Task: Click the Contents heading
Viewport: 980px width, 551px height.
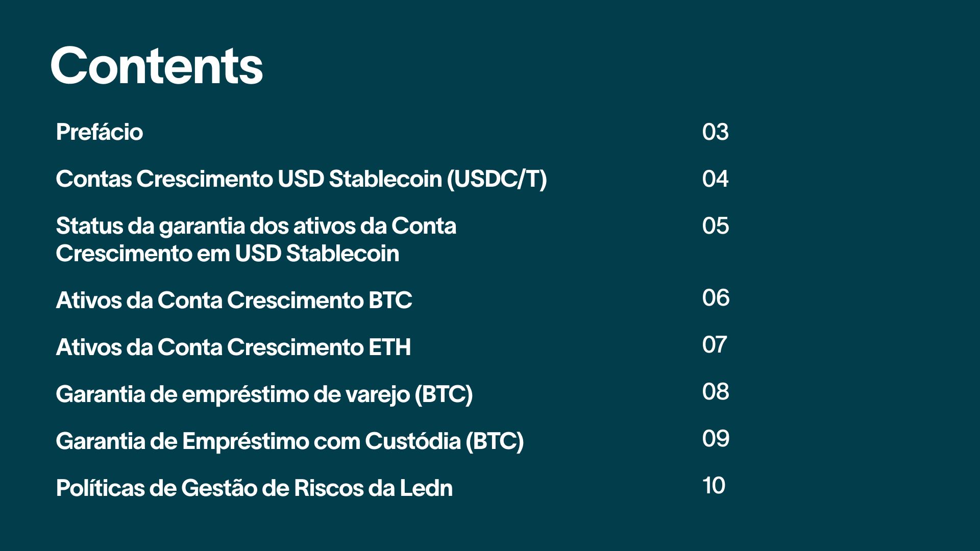Action: tap(156, 66)
